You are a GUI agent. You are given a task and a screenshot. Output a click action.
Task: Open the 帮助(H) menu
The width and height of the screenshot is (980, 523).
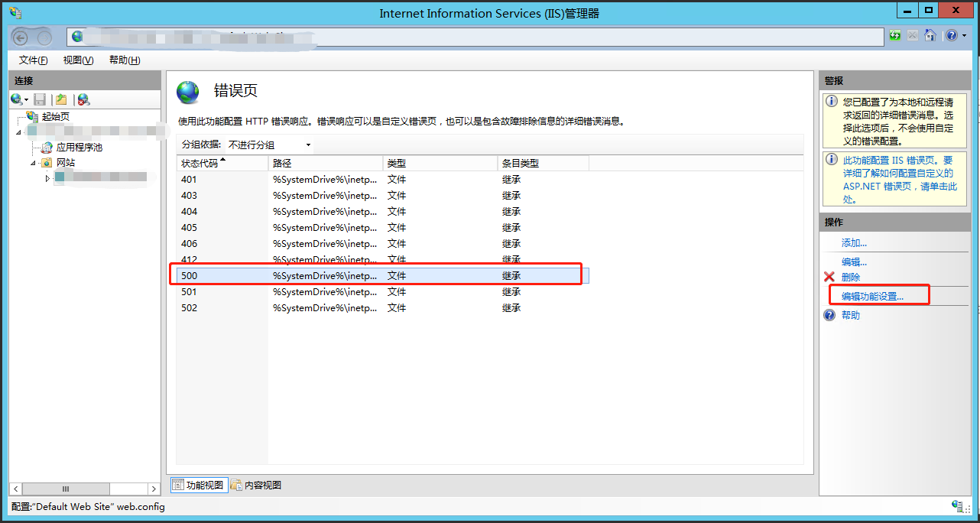tap(125, 60)
